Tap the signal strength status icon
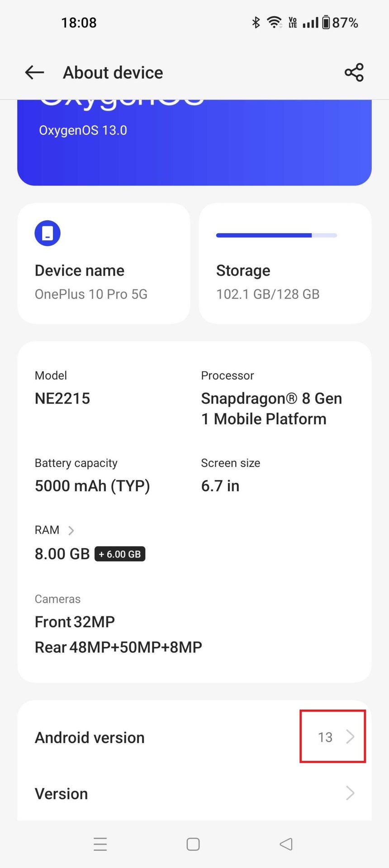 point(310,22)
